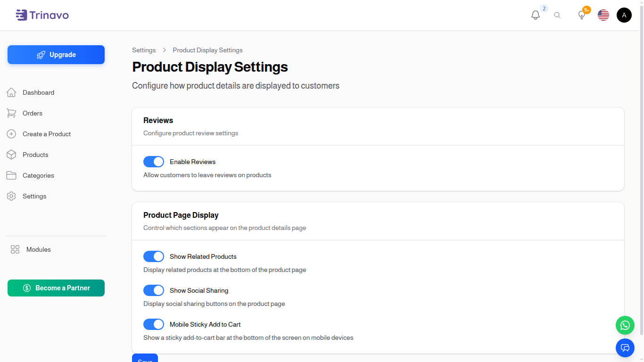644x362 pixels.
Task: Click the "Mobile Sticky Add to Cart" label
Action: pyautogui.click(x=205, y=324)
